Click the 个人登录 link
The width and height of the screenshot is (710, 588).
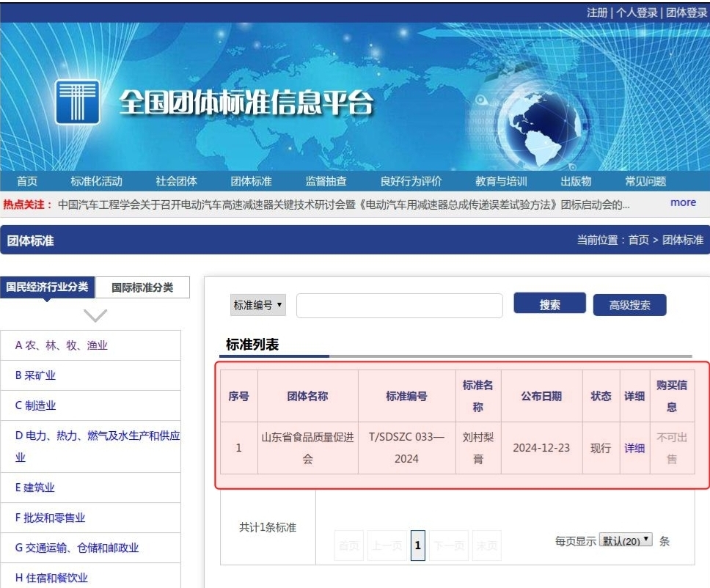[637, 12]
